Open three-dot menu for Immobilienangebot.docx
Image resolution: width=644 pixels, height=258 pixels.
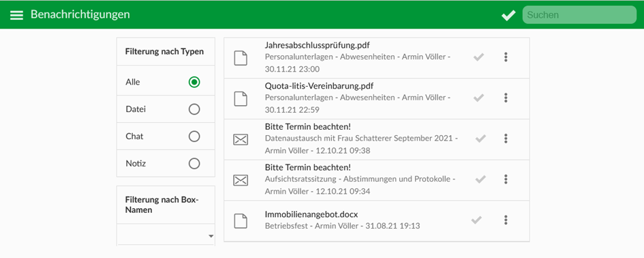(506, 220)
